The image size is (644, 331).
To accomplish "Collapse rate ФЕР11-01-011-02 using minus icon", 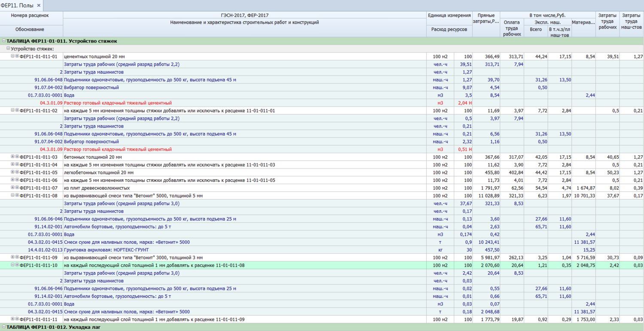I will (13, 110).
